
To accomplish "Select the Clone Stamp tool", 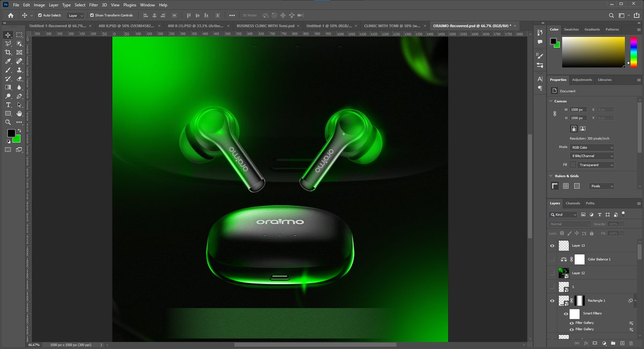I will (x=19, y=70).
